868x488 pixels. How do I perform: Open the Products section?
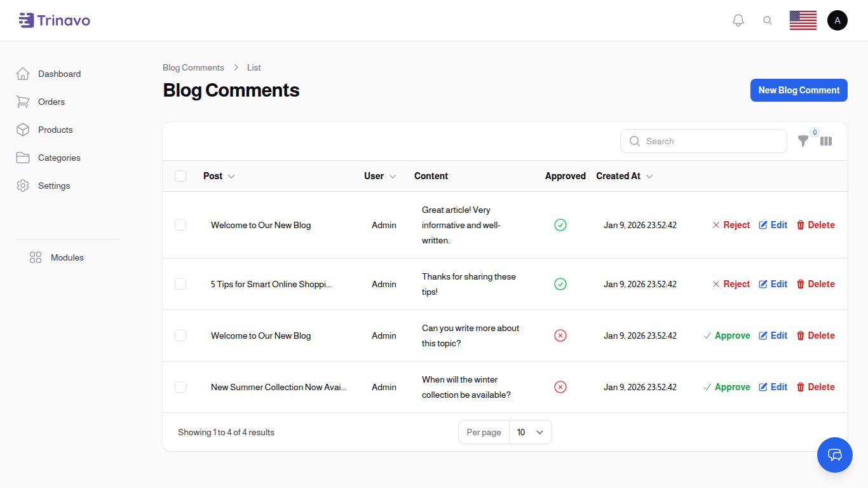pyautogui.click(x=55, y=130)
